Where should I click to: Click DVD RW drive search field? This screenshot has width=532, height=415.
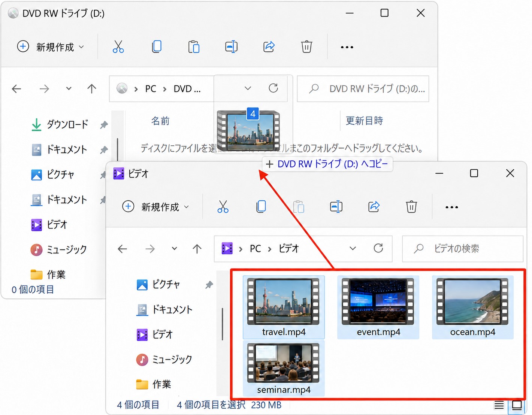coord(363,89)
